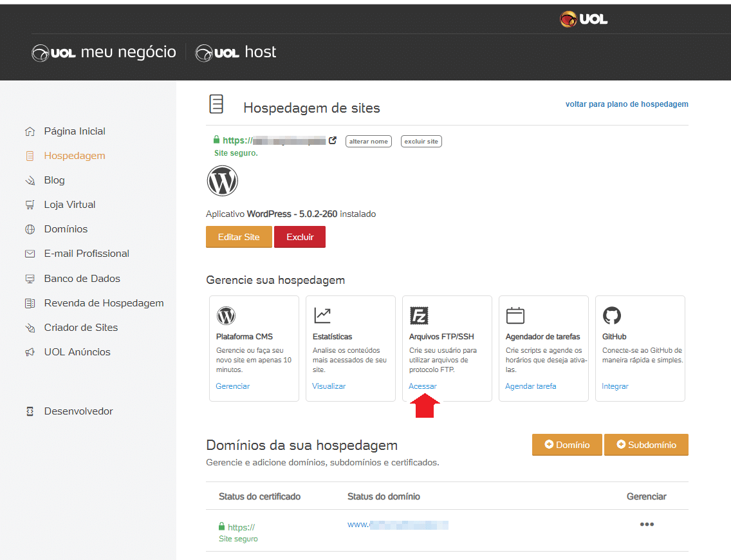Open UOL Anúncios from the sidebar
The image size is (731, 560).
[x=77, y=352]
